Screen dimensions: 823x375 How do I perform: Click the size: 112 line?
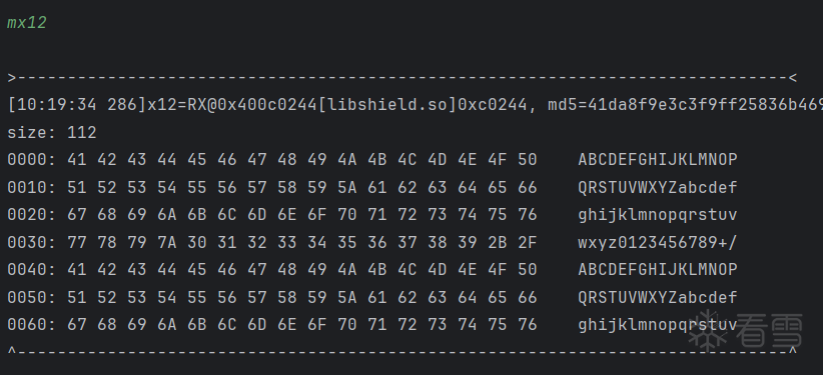(x=52, y=132)
